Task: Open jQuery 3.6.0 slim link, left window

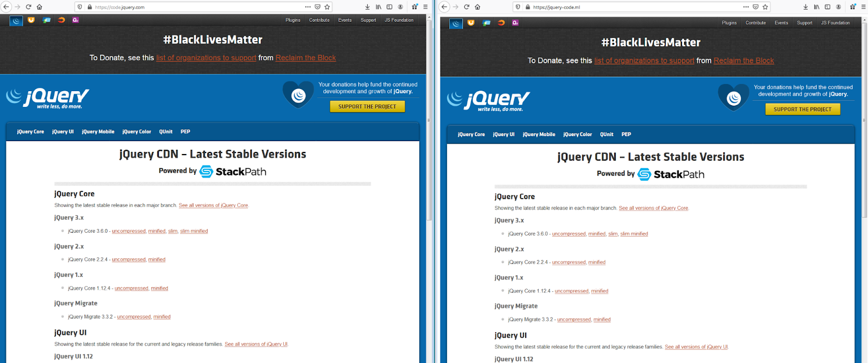Action: [x=173, y=231]
